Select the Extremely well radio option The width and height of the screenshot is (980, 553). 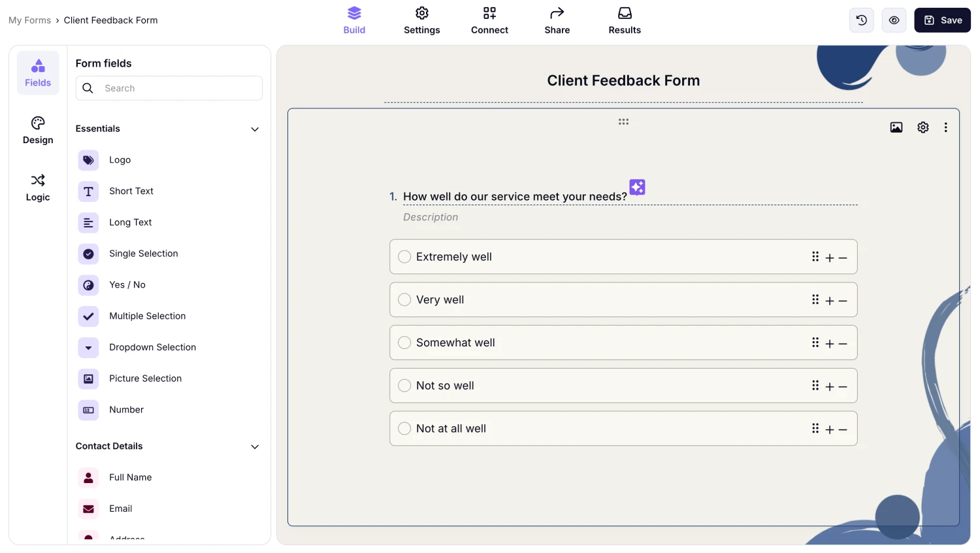tap(404, 257)
